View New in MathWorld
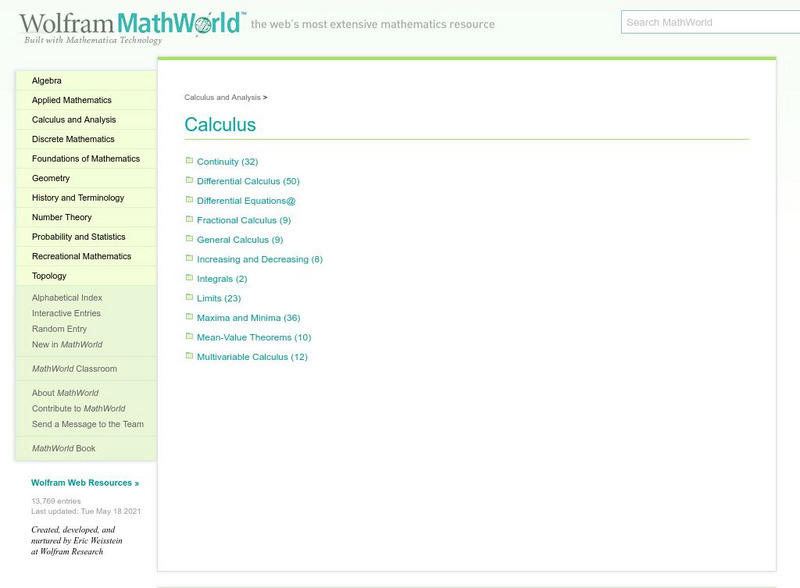This screenshot has width=800, height=588. click(67, 345)
